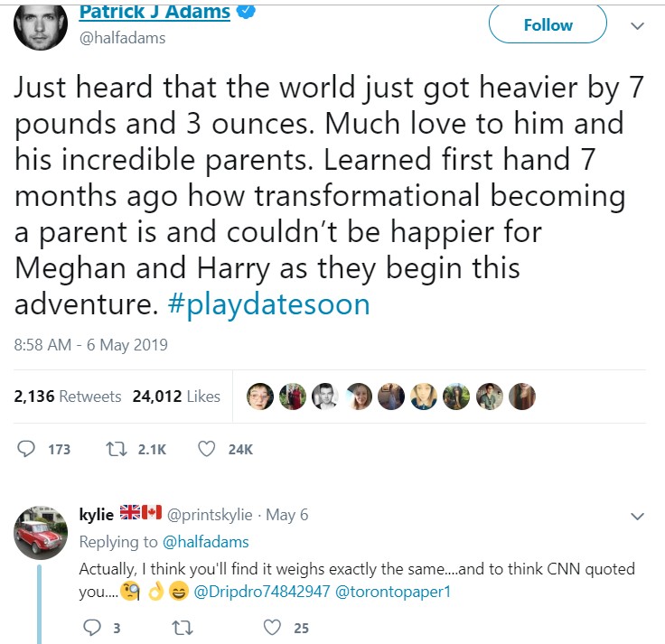
Task: Click the verified badge beside Patrick J Adams
Action: (x=246, y=12)
